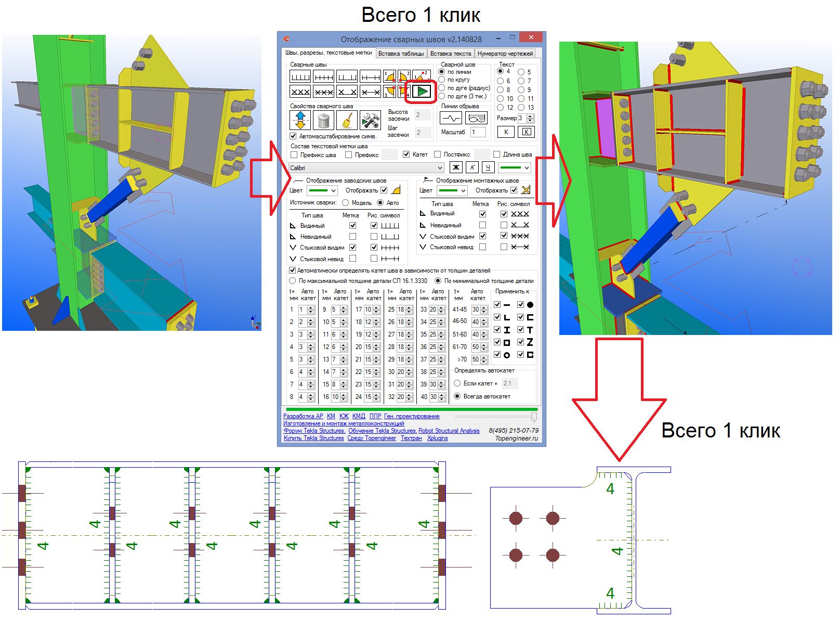Enable the Длина шва checkbox
Image resolution: width=840 pixels, height=619 pixels.
pos(497,154)
